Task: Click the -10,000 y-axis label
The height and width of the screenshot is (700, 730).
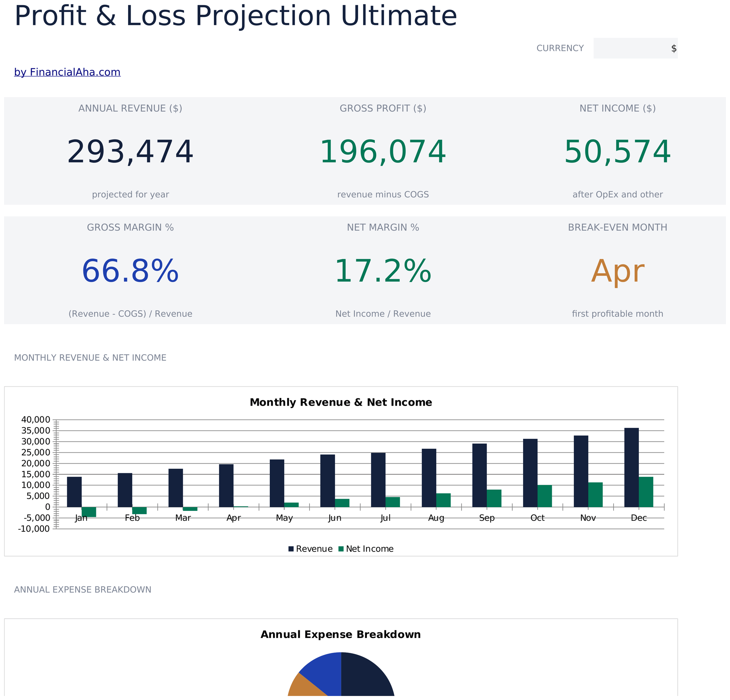Action: [x=34, y=529]
